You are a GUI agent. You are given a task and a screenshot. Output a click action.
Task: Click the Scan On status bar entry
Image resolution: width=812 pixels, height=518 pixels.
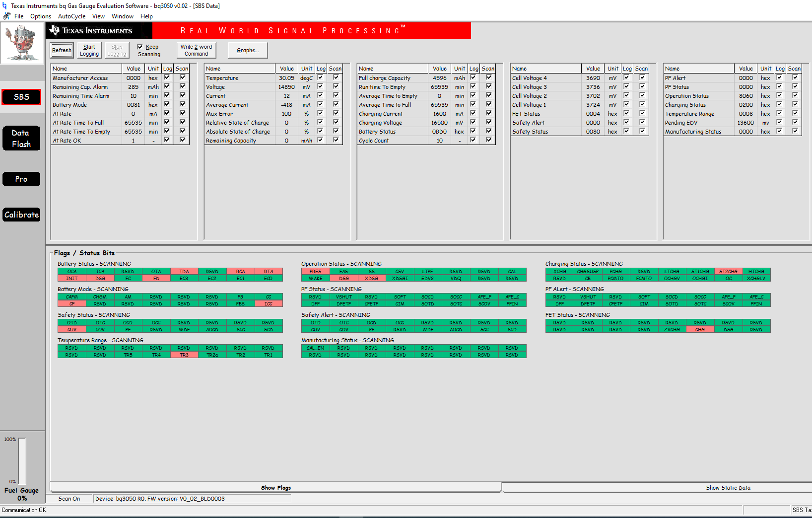point(69,499)
